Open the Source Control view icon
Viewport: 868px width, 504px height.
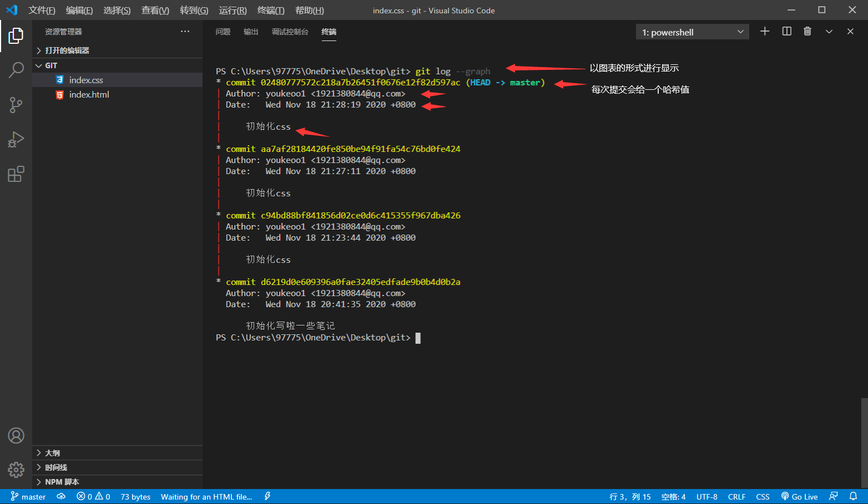(16, 105)
